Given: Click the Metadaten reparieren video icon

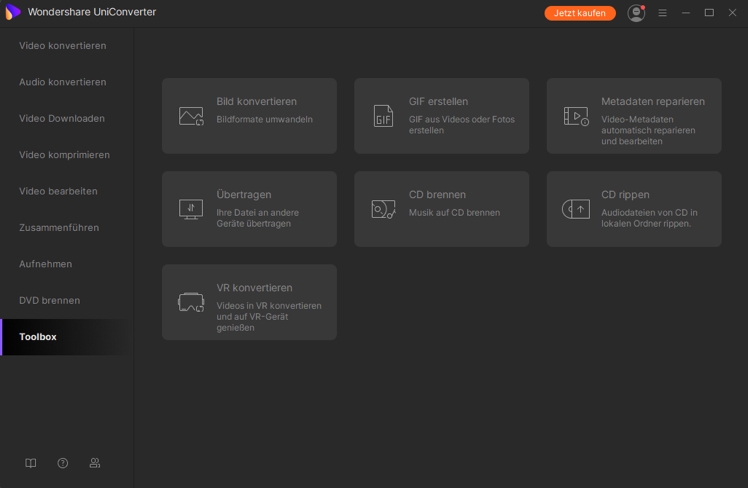Looking at the screenshot, I should [576, 116].
